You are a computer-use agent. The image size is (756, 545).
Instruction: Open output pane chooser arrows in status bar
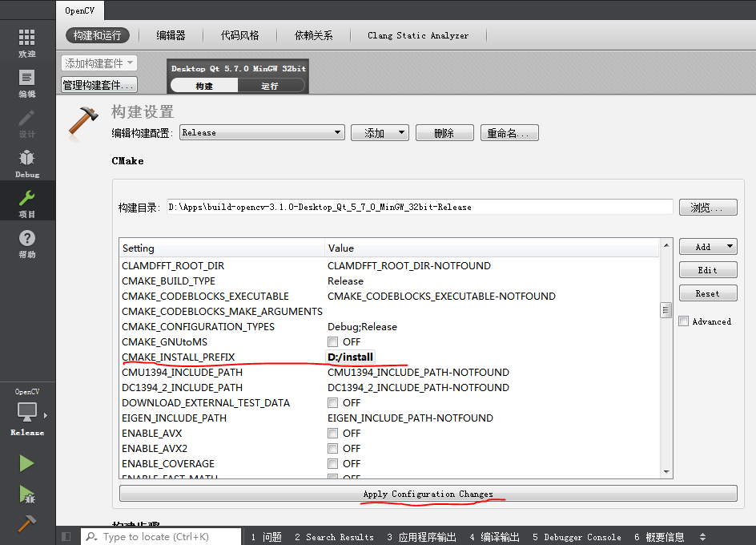[x=702, y=537]
